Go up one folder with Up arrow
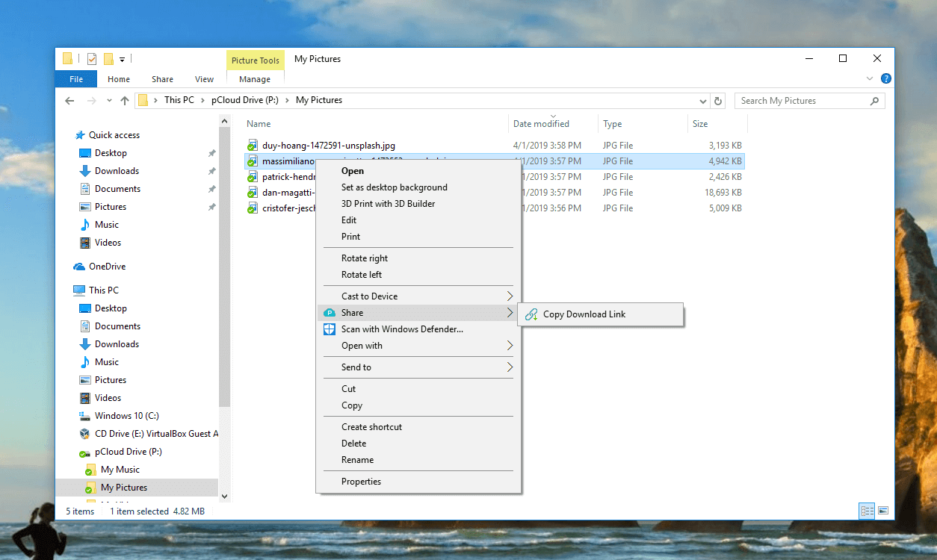The width and height of the screenshot is (937, 560). [x=125, y=101]
